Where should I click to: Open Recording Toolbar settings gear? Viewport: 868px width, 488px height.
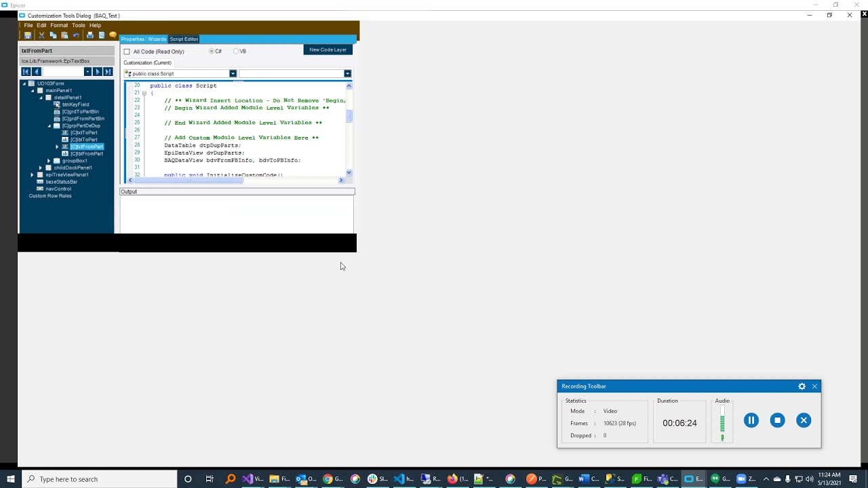pos(802,386)
